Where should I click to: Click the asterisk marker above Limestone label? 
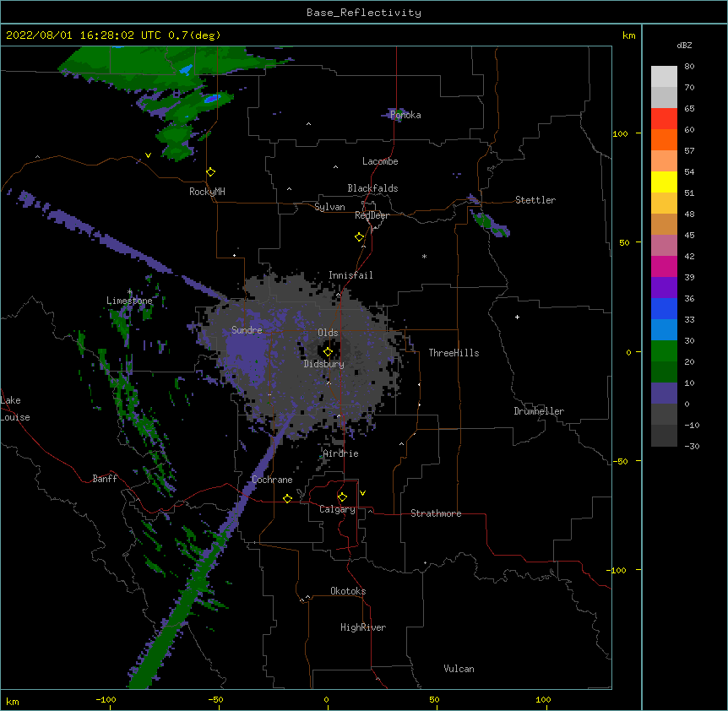coord(129,292)
